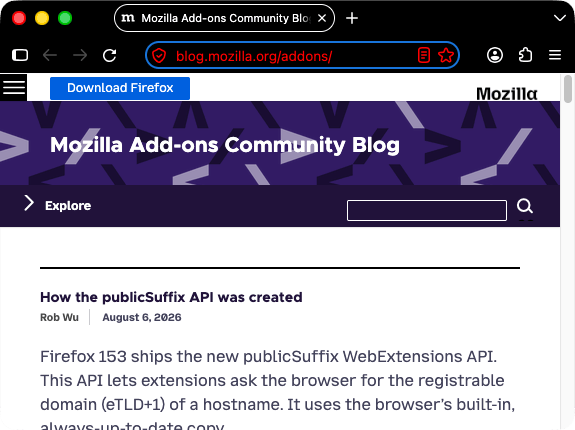Viewport: 575px width, 430px height.
Task: Click the blog search field
Action: tap(427, 210)
